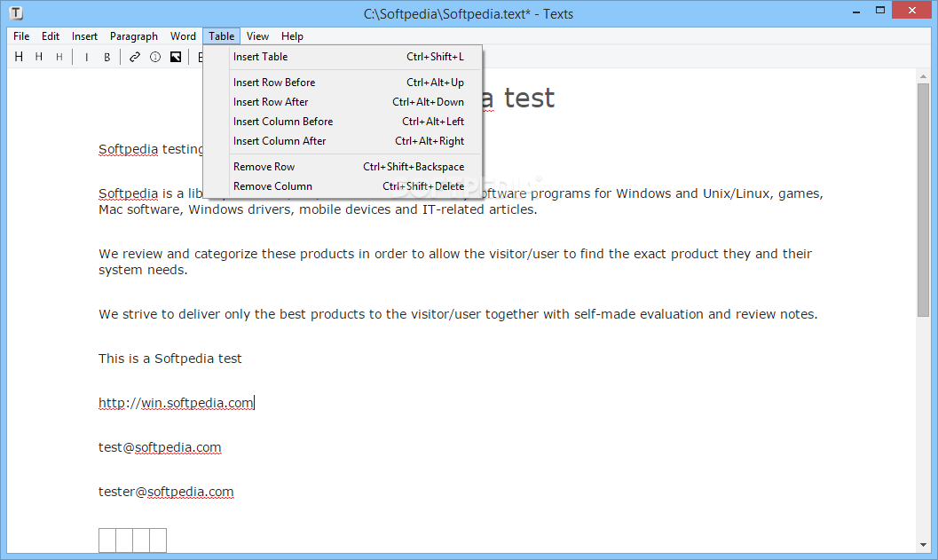Click the Texts app icon in title bar

(x=17, y=12)
